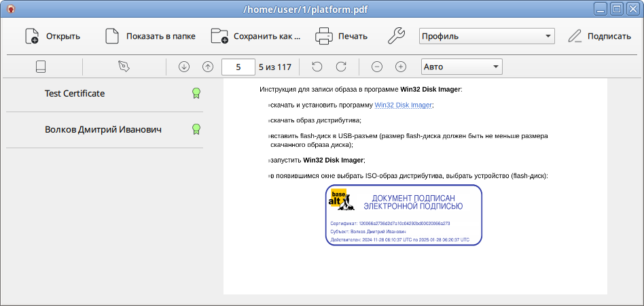Rotate page counterclockwise

(317, 67)
